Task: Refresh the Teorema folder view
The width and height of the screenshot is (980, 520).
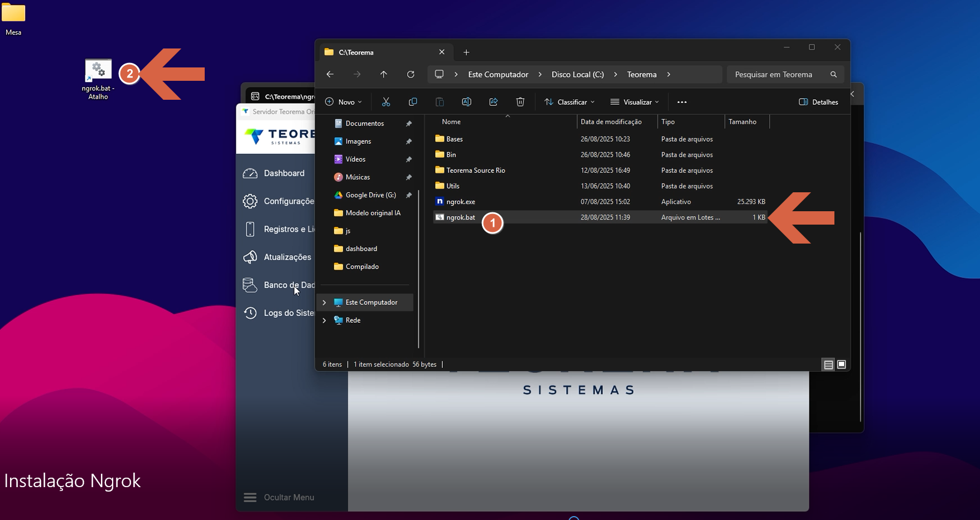Action: 411,75
